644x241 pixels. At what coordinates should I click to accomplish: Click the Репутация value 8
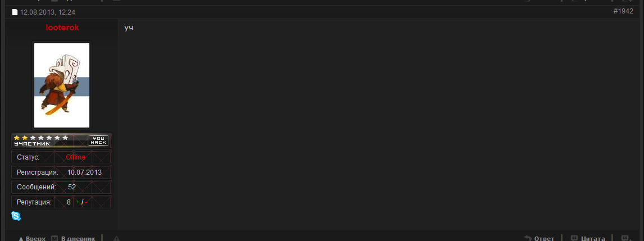click(x=69, y=202)
